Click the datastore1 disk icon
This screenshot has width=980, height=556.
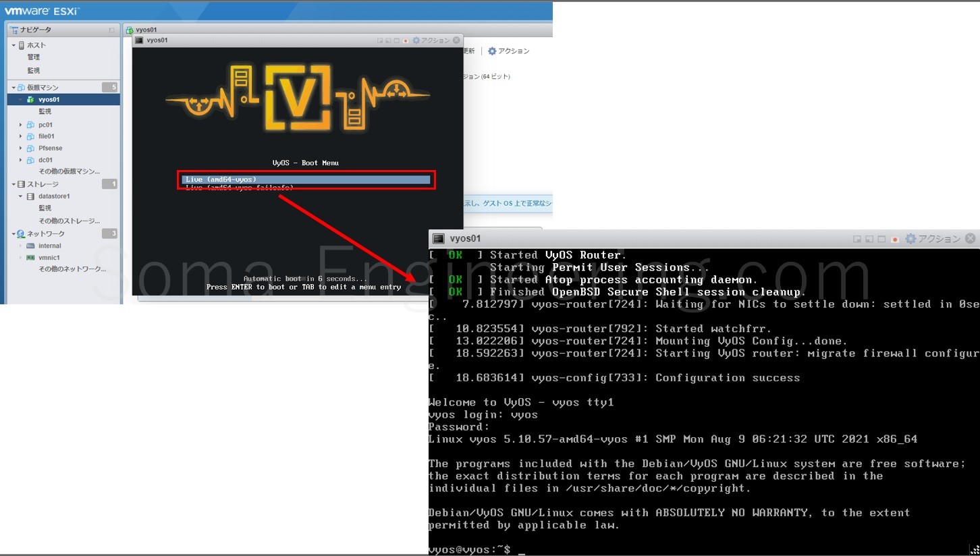click(30, 196)
